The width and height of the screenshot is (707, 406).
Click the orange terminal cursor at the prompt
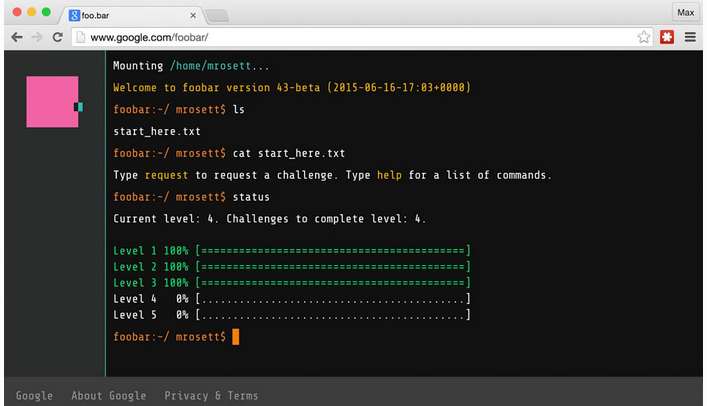[x=236, y=337]
